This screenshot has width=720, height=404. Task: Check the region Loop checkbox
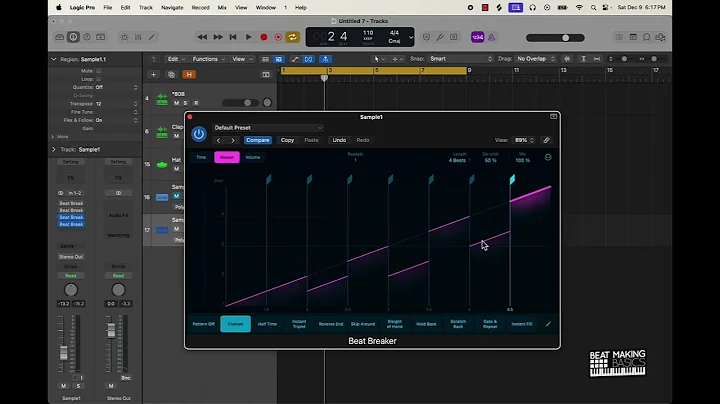click(x=99, y=79)
